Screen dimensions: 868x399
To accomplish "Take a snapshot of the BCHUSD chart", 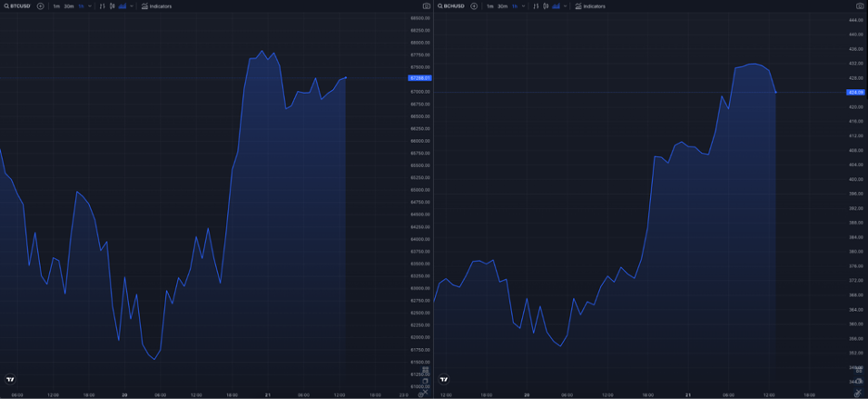I will 860,6.
